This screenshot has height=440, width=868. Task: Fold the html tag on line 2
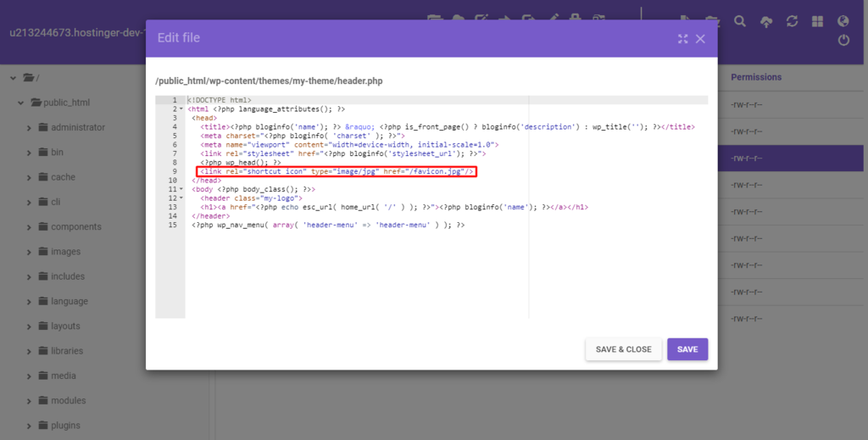point(181,109)
